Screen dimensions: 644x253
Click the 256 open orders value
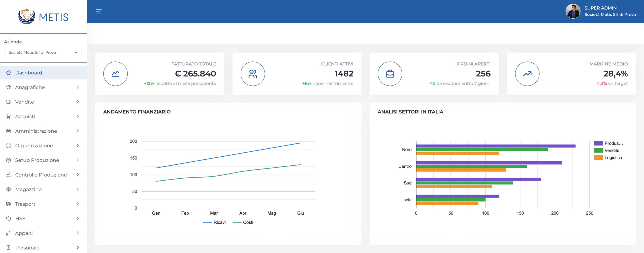coord(483,74)
